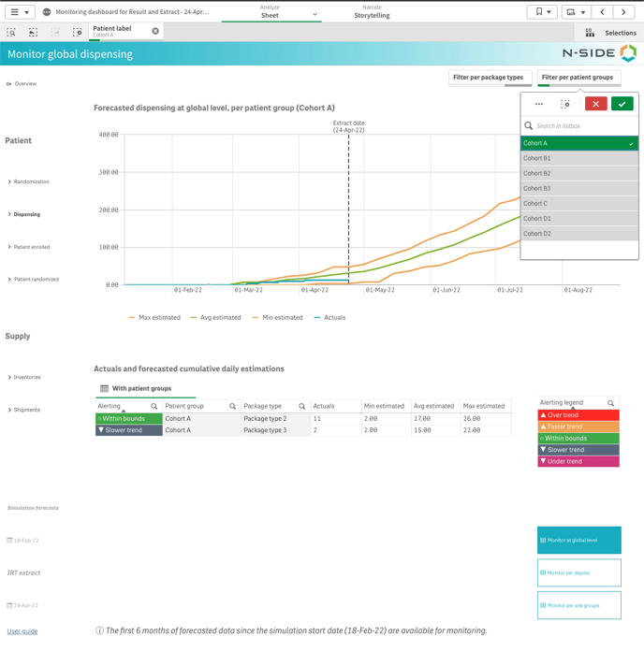Select Cohort B1 in the listbox

coord(578,158)
